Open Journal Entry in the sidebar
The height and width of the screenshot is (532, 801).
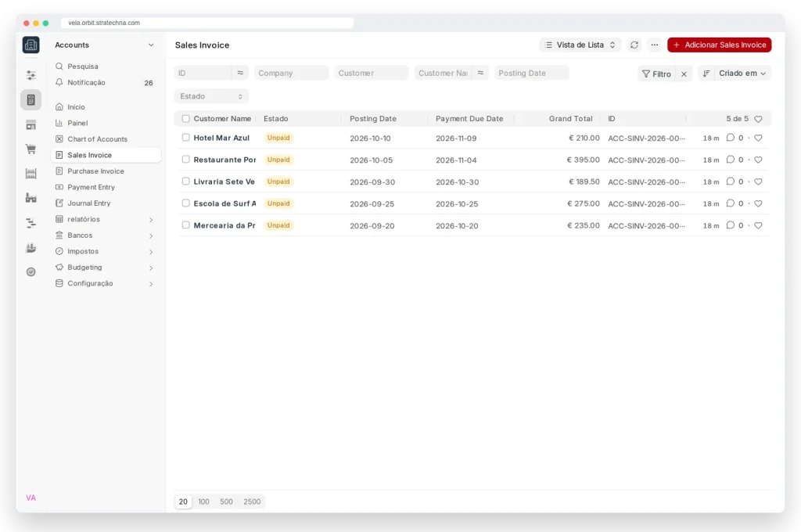(106, 203)
